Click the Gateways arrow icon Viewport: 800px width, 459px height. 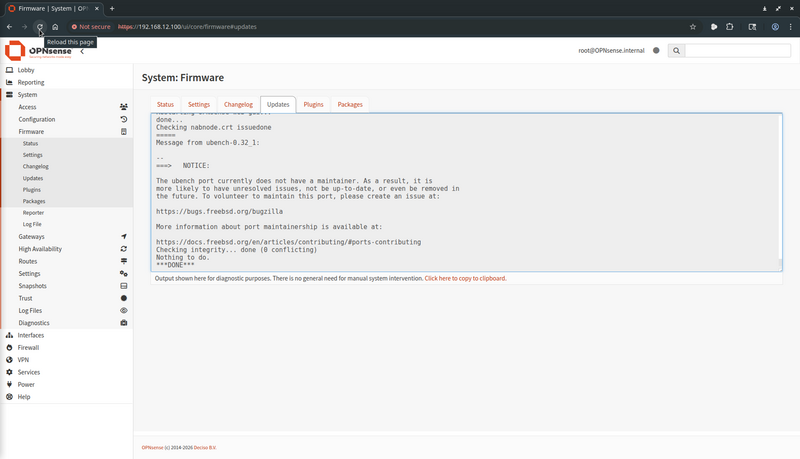point(123,237)
